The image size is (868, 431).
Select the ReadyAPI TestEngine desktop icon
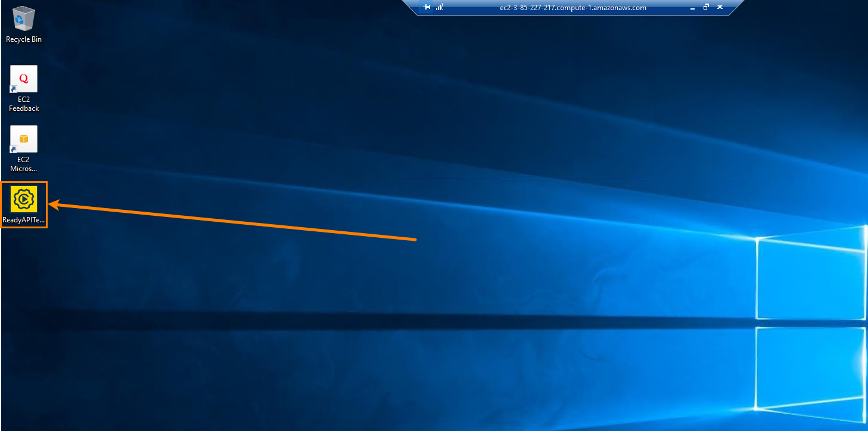pyautogui.click(x=24, y=205)
